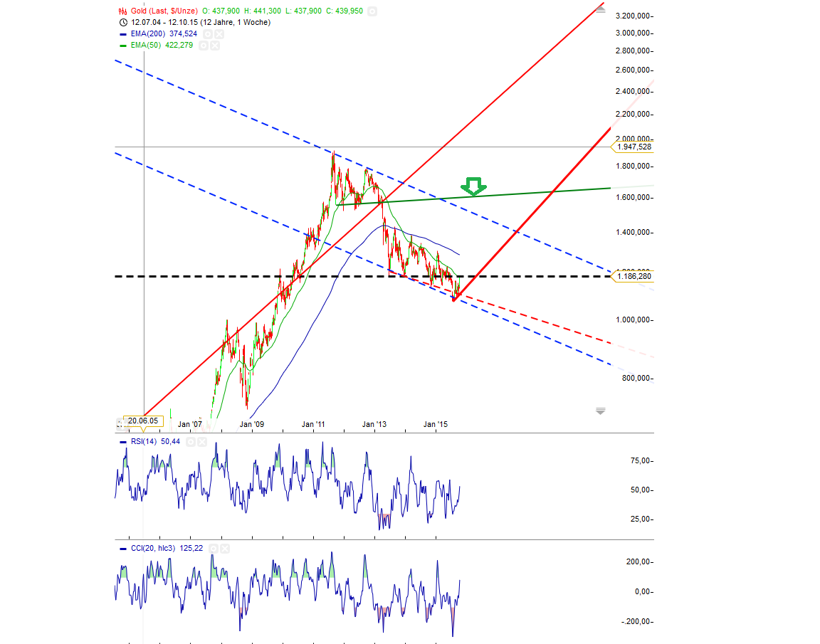Image resolution: width=820 pixels, height=644 pixels.
Task: Open Gold chart settings via gear icon
Action: (x=372, y=11)
